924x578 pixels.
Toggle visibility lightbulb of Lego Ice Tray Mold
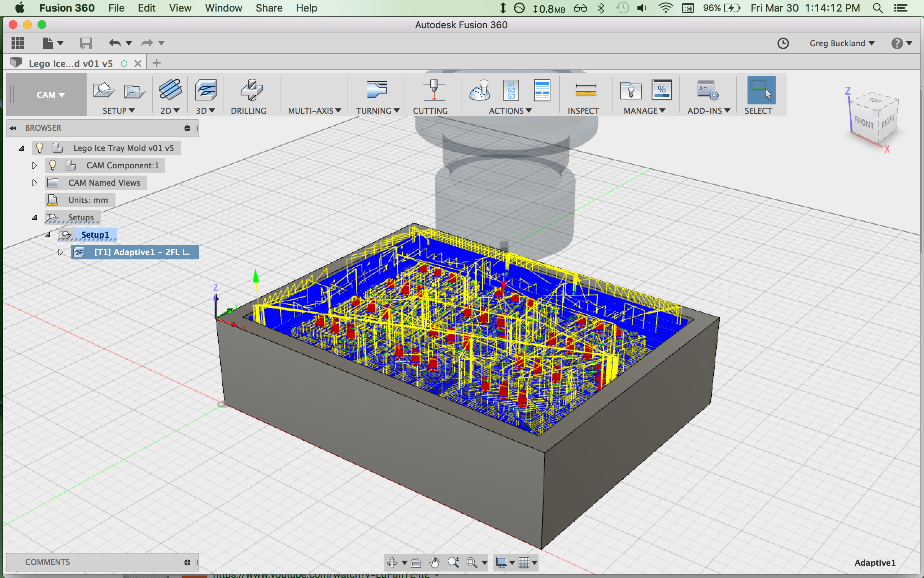[x=39, y=148]
